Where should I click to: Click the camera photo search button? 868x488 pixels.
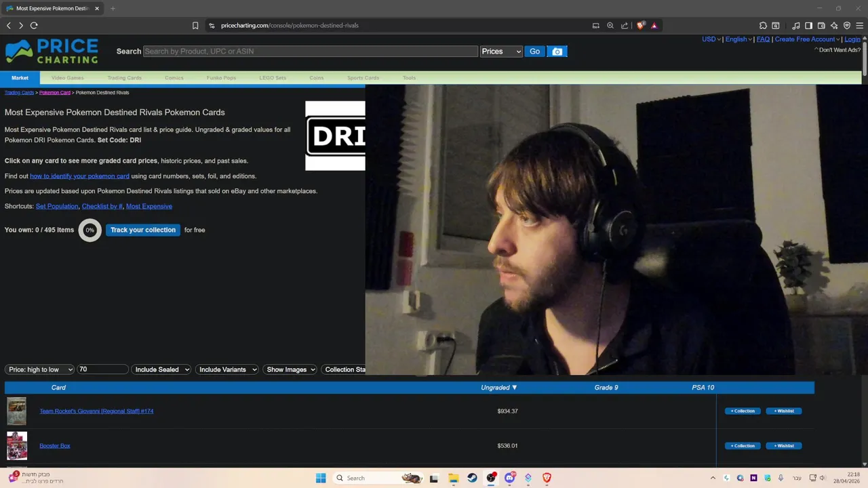pos(557,52)
